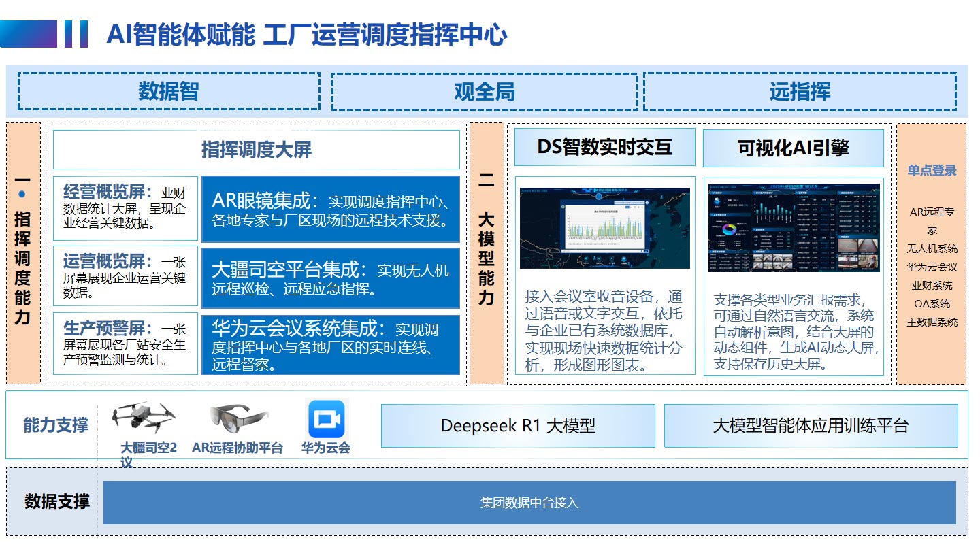Click the DJI drone icon
The height and width of the screenshot is (551, 980).
point(144,417)
